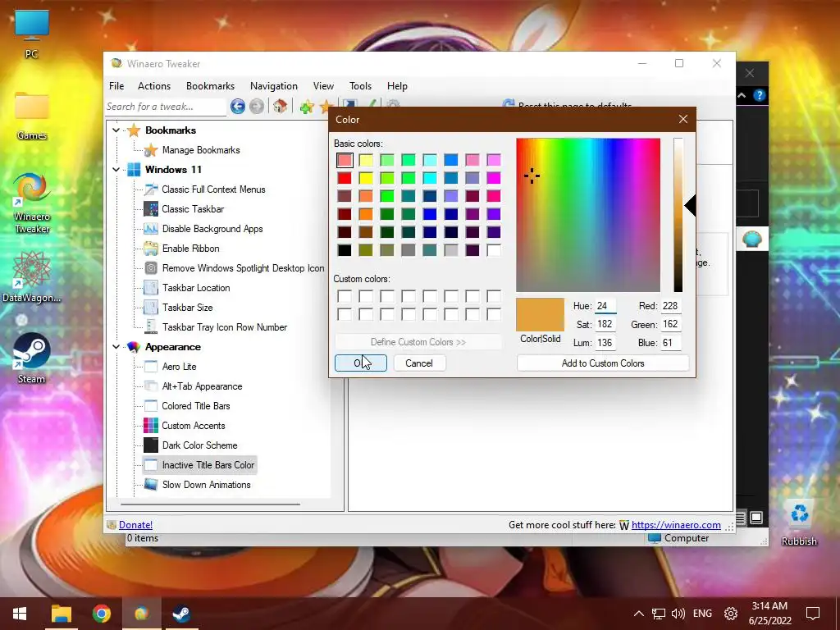Collapse the Appearance tree section
The width and height of the screenshot is (840, 630).
point(116,347)
